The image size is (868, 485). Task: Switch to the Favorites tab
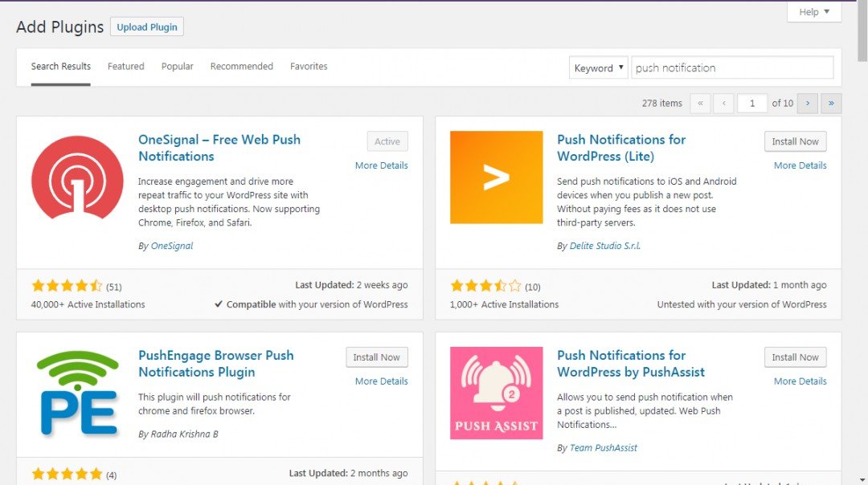[x=309, y=67]
